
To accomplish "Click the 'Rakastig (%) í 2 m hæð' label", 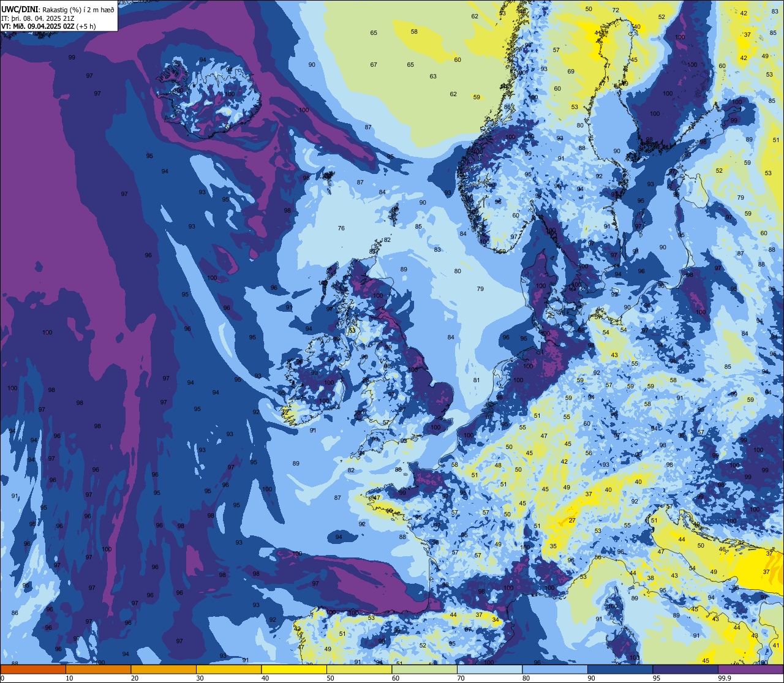I will 79,9.
